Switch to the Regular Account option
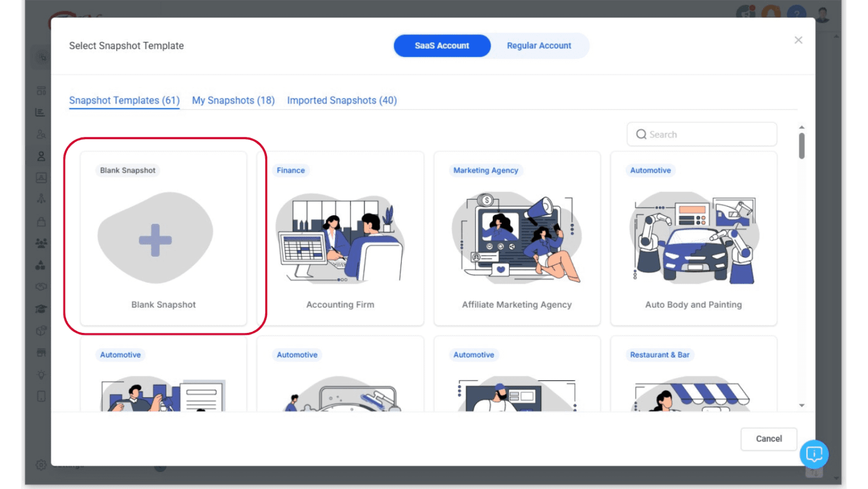This screenshot has width=868, height=489. (539, 46)
